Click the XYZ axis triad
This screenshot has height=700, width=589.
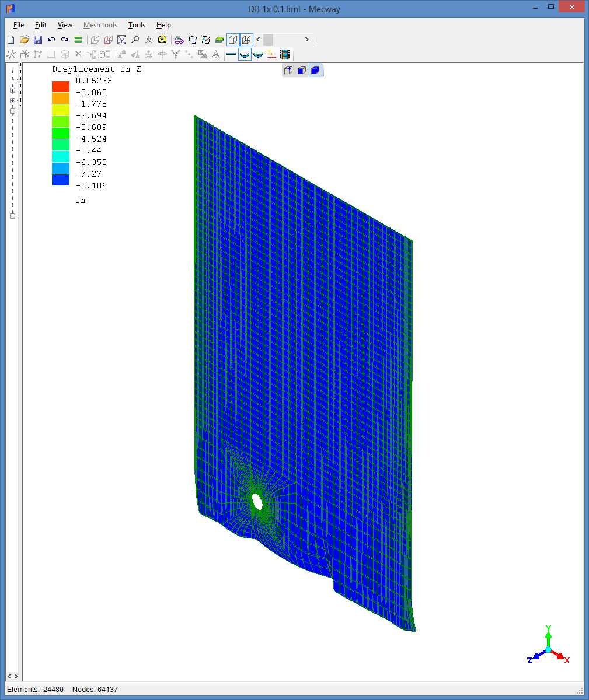pyautogui.click(x=548, y=646)
